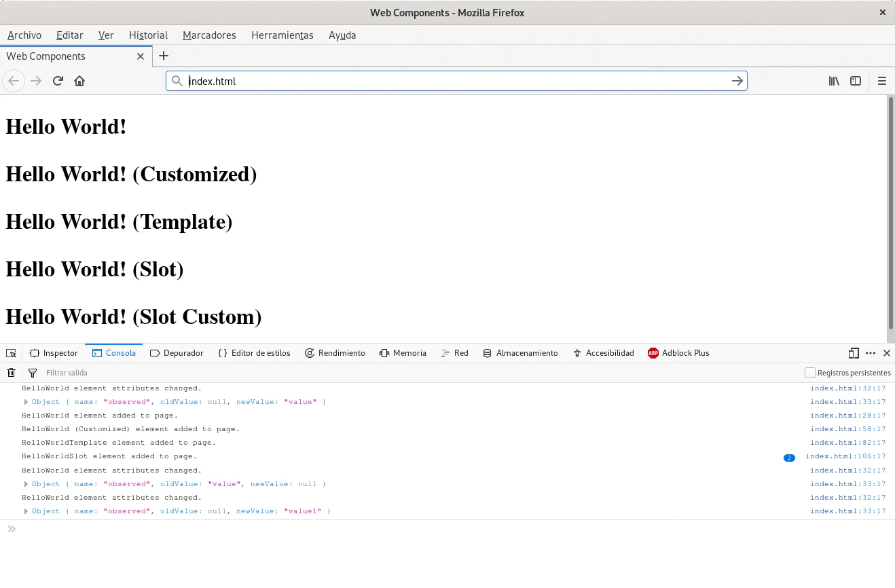Screen dimensions: 895x588
Task: Open new tab with plus button
Action: click(x=163, y=56)
